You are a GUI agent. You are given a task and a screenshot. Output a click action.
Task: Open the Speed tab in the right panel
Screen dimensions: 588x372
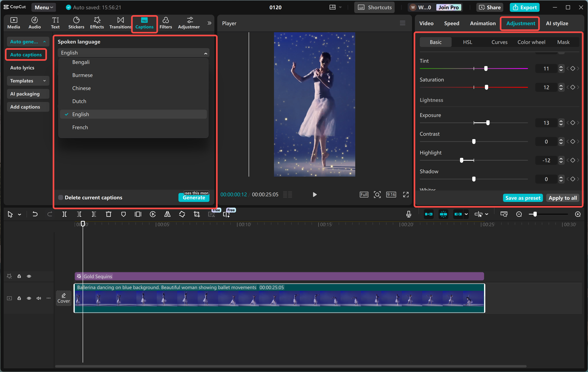click(451, 23)
